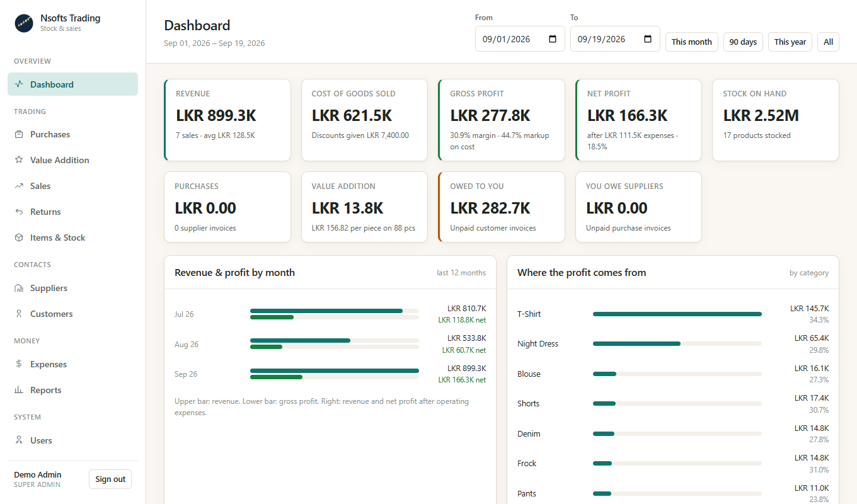The width and height of the screenshot is (857, 504).
Task: Click the Customers person icon
Action: 19,314
